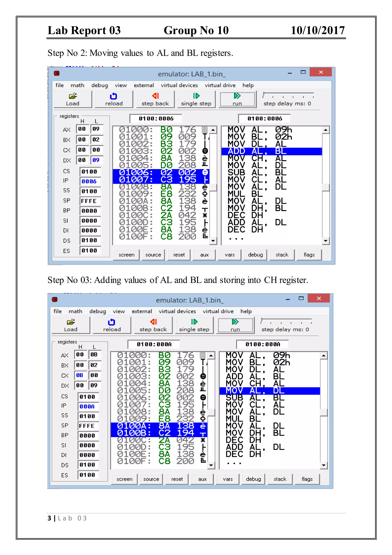392x555 pixels.
Task: Click SP register field FFFE in top window
Action: click(x=90, y=201)
